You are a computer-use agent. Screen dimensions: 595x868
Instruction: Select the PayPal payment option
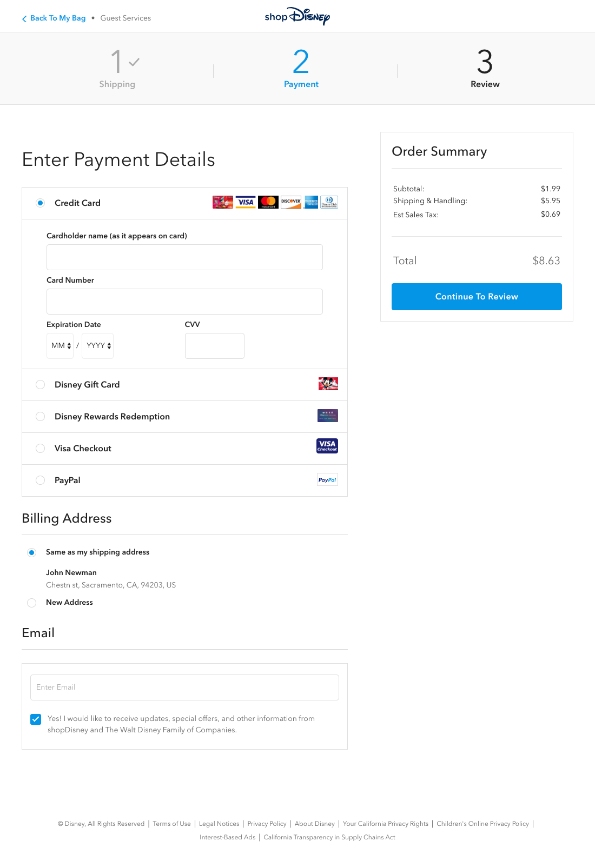pos(40,480)
